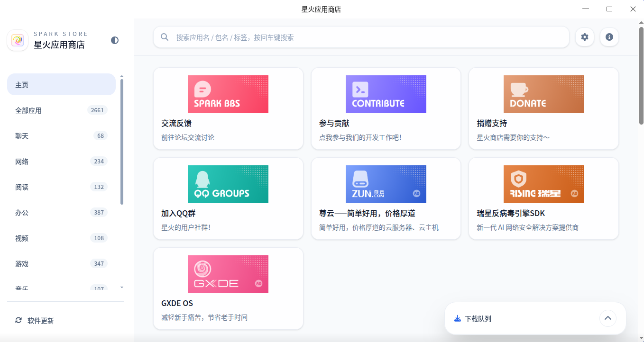Image resolution: width=644 pixels, height=342 pixels.
Task: Open the 捐赠支持 card title
Action: (492, 124)
